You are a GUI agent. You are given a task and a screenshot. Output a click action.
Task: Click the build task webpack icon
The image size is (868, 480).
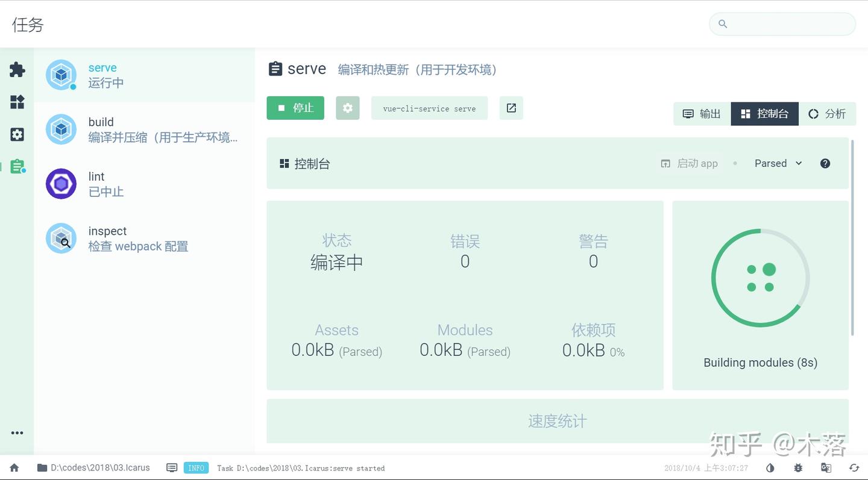[x=61, y=129]
